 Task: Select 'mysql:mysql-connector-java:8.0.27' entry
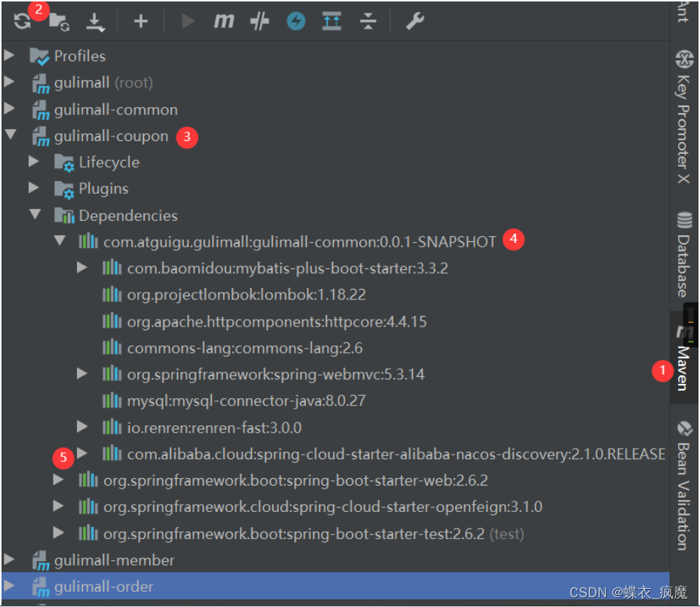246,400
